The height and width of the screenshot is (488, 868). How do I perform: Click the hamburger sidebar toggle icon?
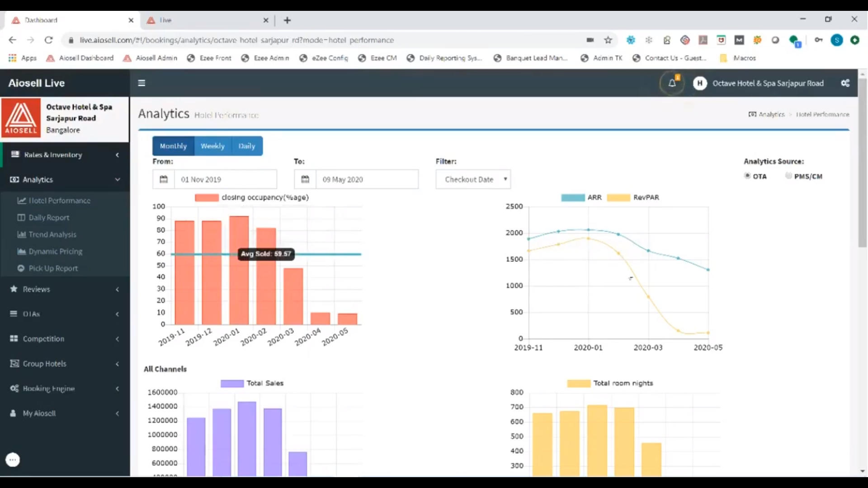(x=142, y=83)
